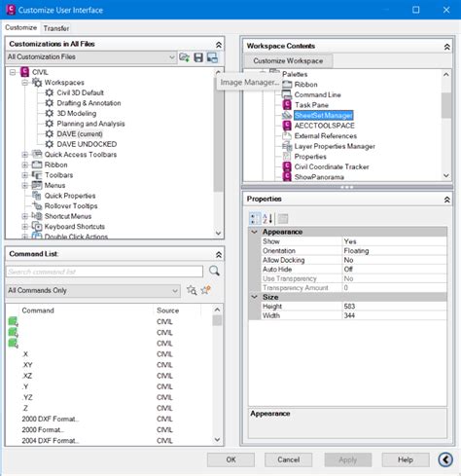This screenshot has height=476, width=461.
Task: Expand the Quick Access Toolbars node
Action: tap(25, 155)
